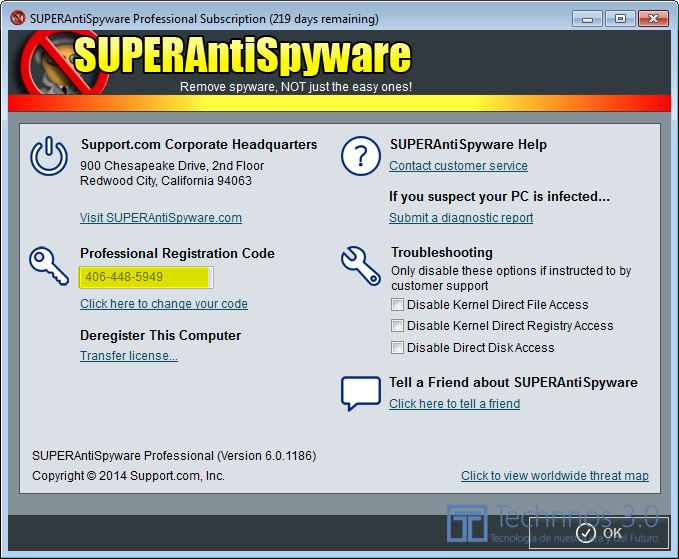Click the title bar application icon
Screen dimensions: 679x559
[18, 18]
